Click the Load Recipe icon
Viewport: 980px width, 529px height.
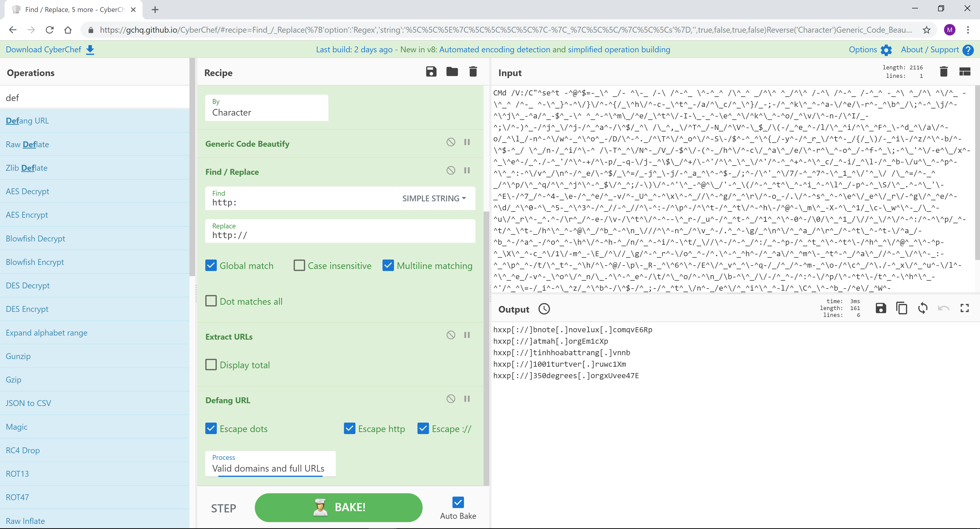[451, 72]
